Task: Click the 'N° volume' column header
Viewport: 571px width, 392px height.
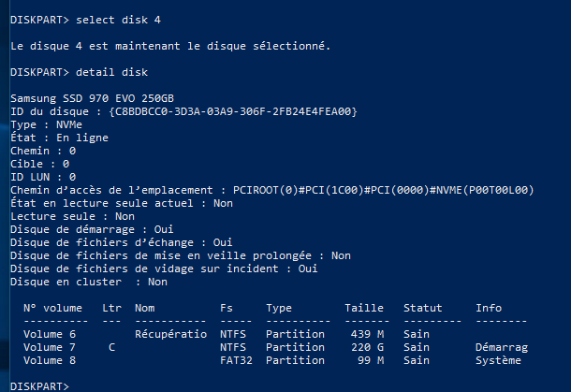Action: tap(52, 308)
